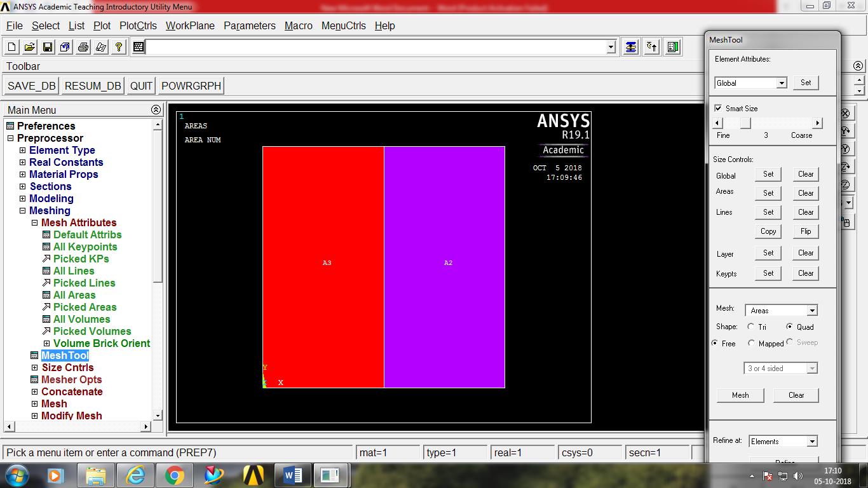Screen dimensions: 868x488
Task: Click the Default Attribs dialog icon
Action: click(46, 234)
